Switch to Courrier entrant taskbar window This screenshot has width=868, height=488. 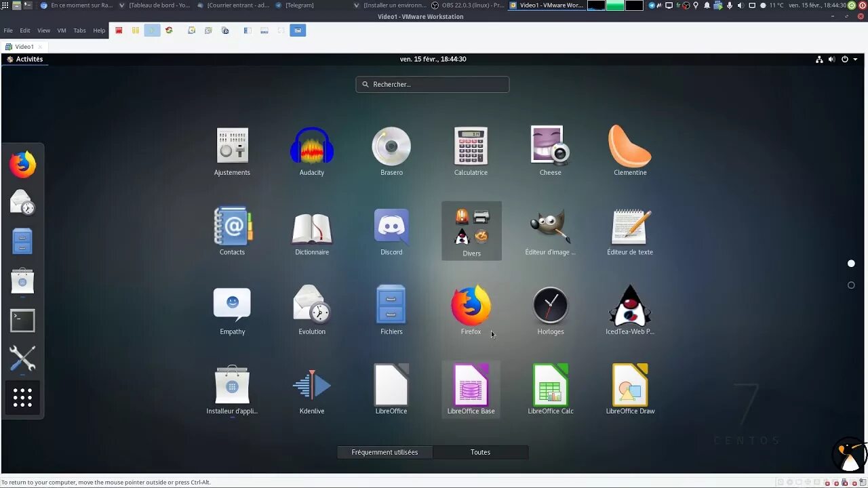pyautogui.click(x=234, y=5)
